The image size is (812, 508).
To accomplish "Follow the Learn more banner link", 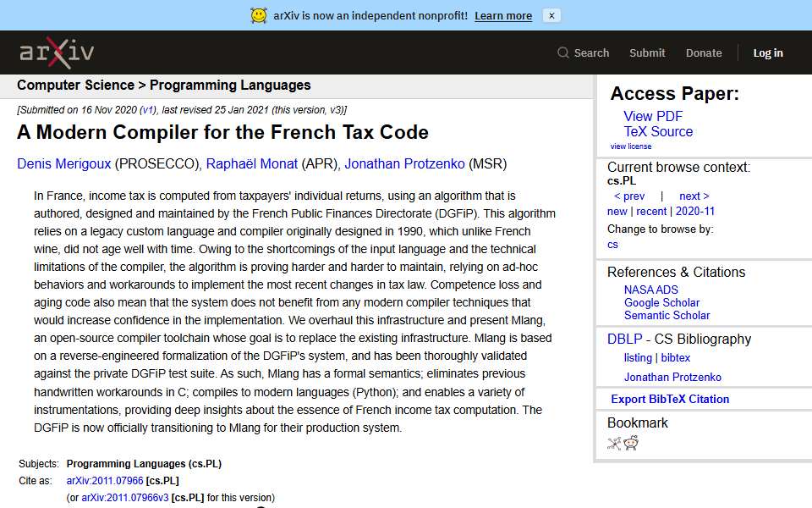I will pos(502,15).
